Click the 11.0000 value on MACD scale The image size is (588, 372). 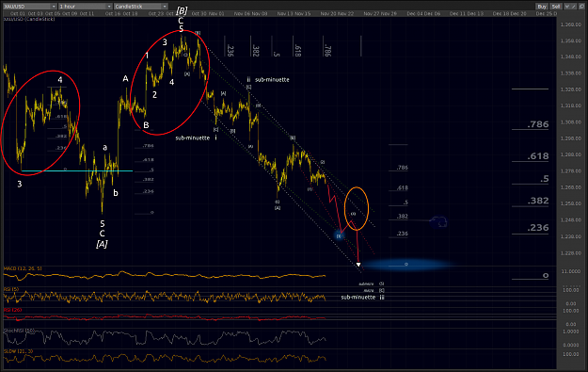pos(570,271)
